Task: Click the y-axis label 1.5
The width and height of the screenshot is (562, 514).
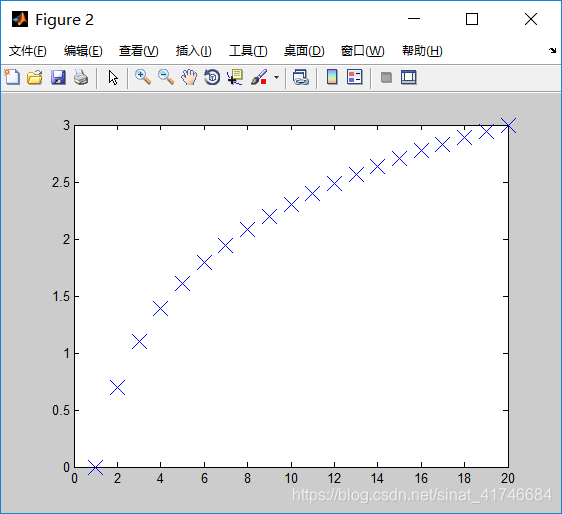Action: click(61, 296)
